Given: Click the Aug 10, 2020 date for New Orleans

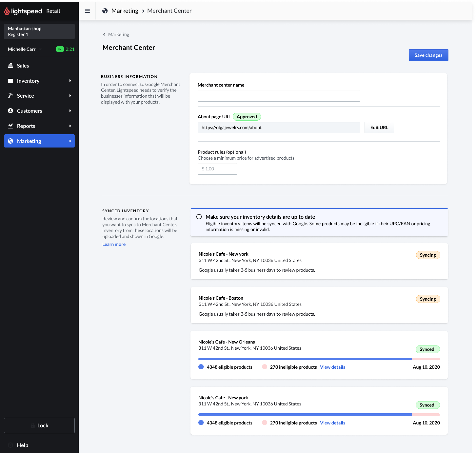Looking at the screenshot, I should (426, 367).
